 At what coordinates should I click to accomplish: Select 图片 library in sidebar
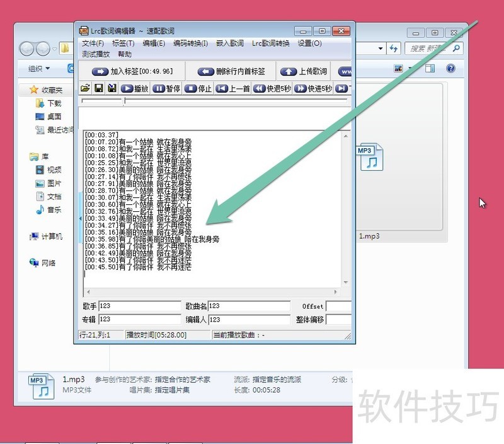[x=49, y=184]
